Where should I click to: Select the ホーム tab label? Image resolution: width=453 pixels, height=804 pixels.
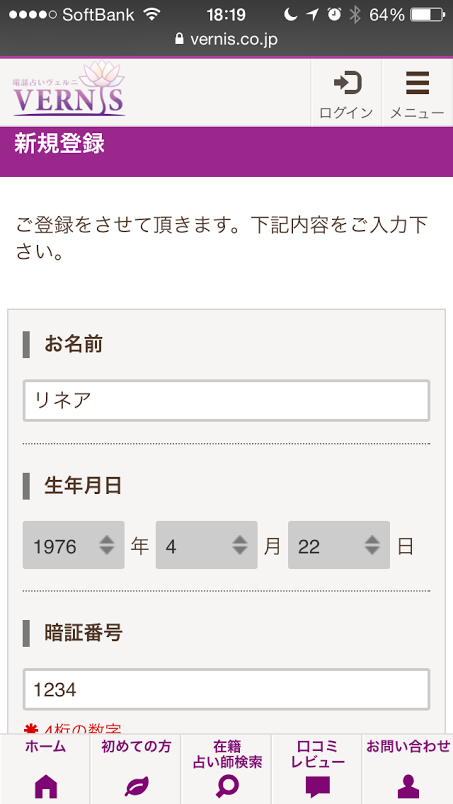click(45, 747)
